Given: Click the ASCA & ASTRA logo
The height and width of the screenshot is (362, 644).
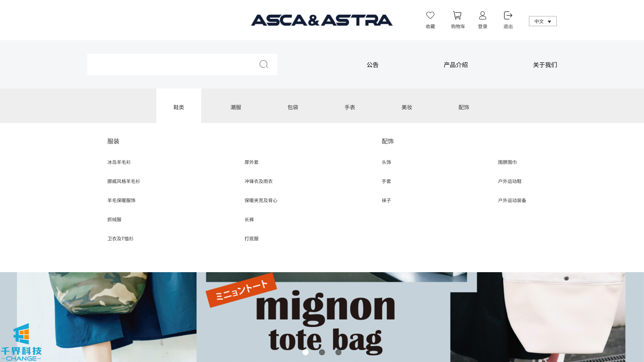Looking at the screenshot, I should pos(322,20).
